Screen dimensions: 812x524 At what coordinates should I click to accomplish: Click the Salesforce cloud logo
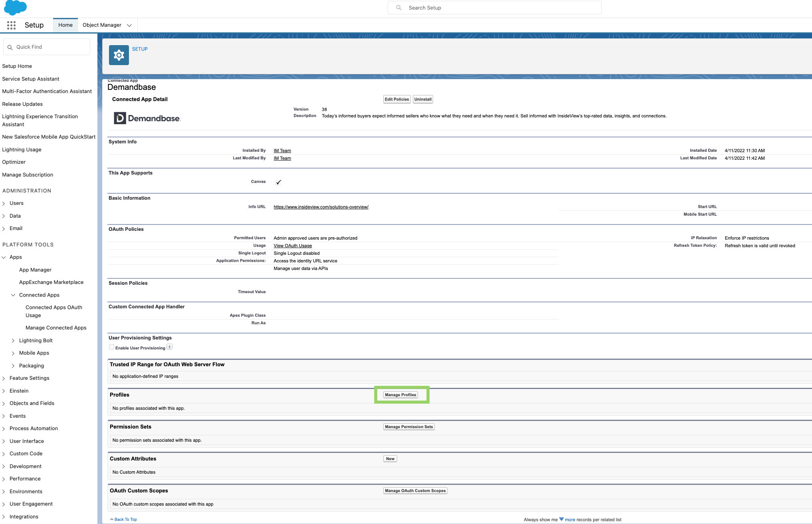(x=15, y=7)
